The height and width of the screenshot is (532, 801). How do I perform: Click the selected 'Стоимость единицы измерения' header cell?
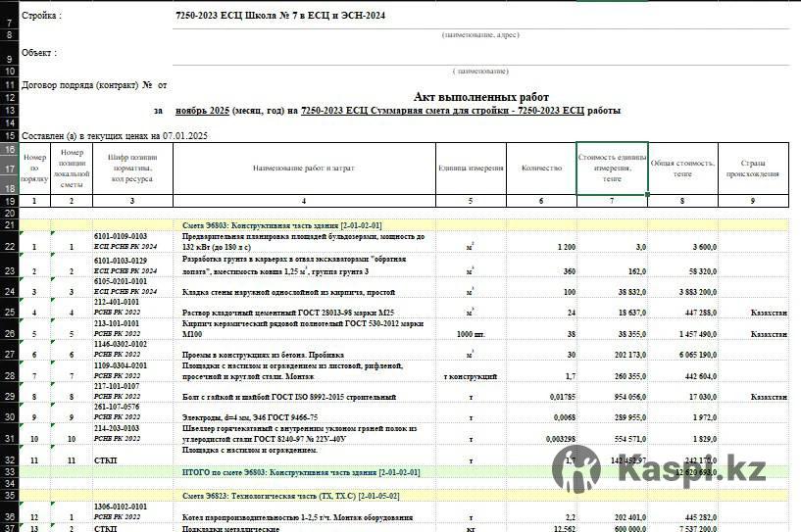coord(612,168)
